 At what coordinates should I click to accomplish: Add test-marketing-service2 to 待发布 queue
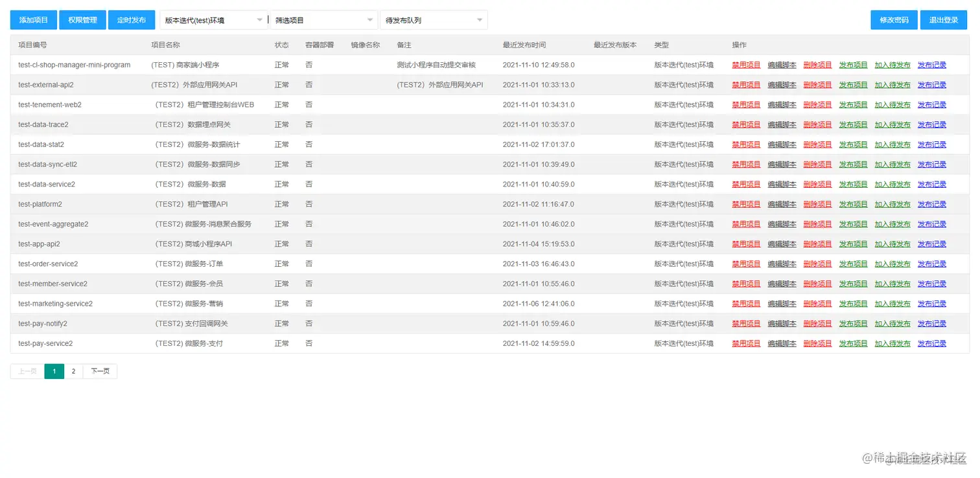892,304
